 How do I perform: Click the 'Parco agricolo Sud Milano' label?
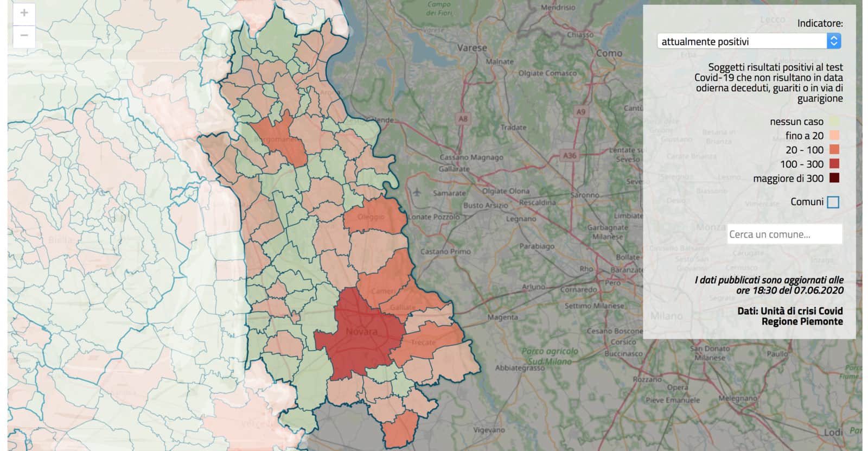pyautogui.click(x=551, y=356)
